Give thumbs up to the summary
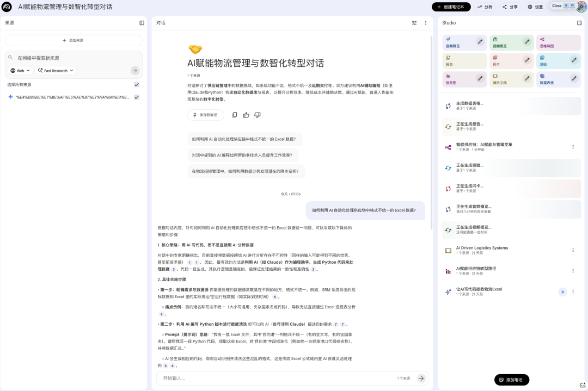 click(246, 115)
